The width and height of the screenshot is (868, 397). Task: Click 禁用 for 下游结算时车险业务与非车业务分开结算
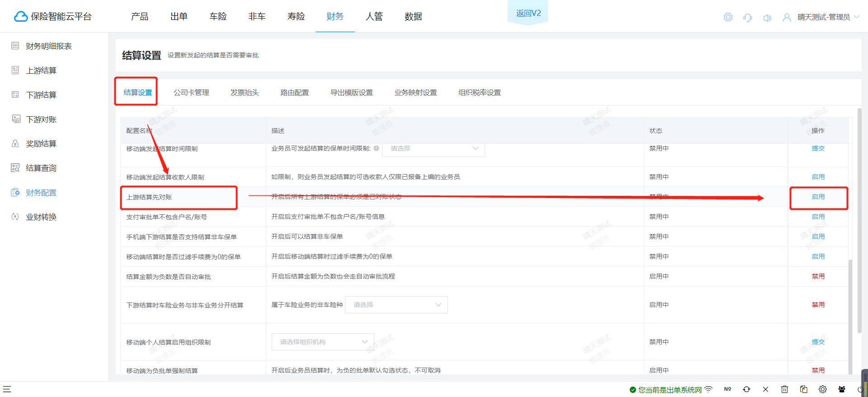[818, 305]
